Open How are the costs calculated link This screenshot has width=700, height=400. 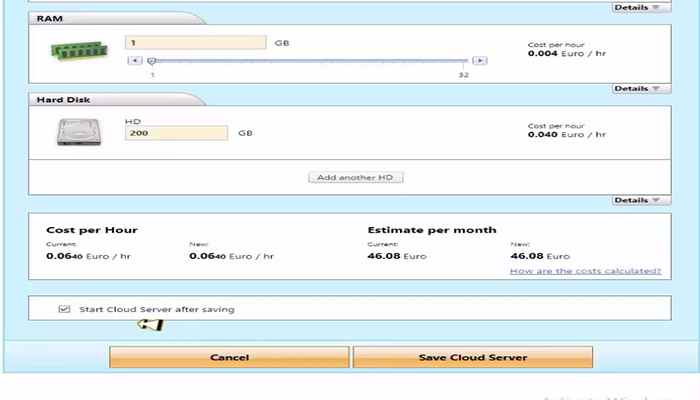(585, 271)
